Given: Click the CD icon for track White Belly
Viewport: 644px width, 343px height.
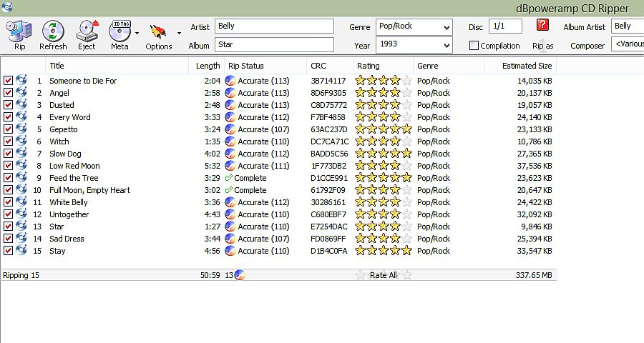Looking at the screenshot, I should click(x=21, y=202).
